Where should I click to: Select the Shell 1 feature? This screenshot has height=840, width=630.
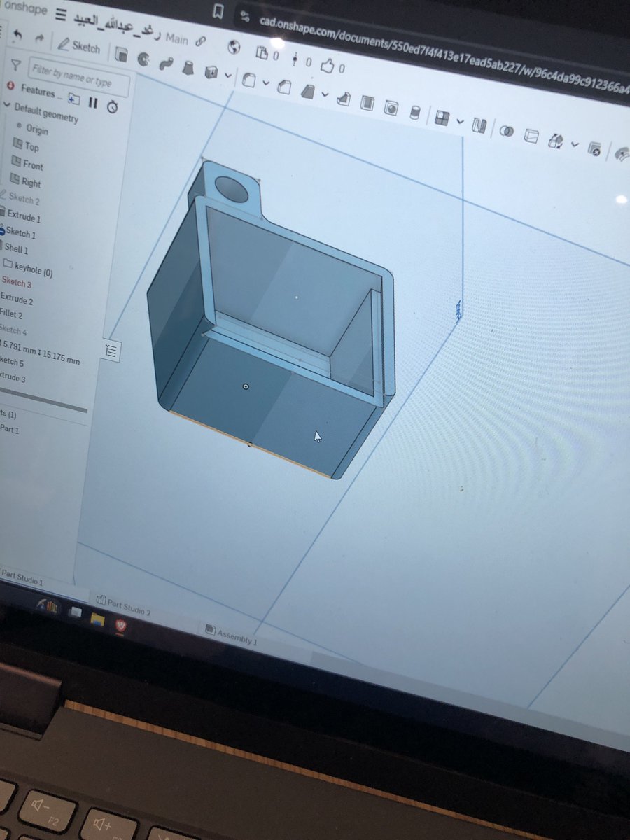pos(16,249)
